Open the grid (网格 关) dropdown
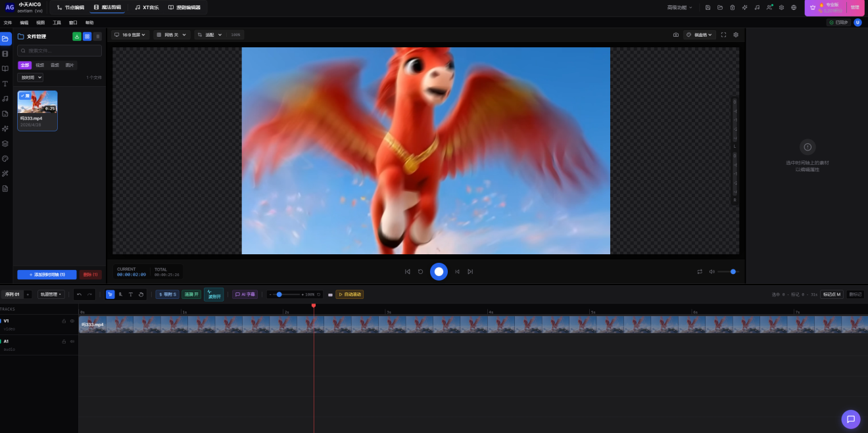 click(x=171, y=35)
